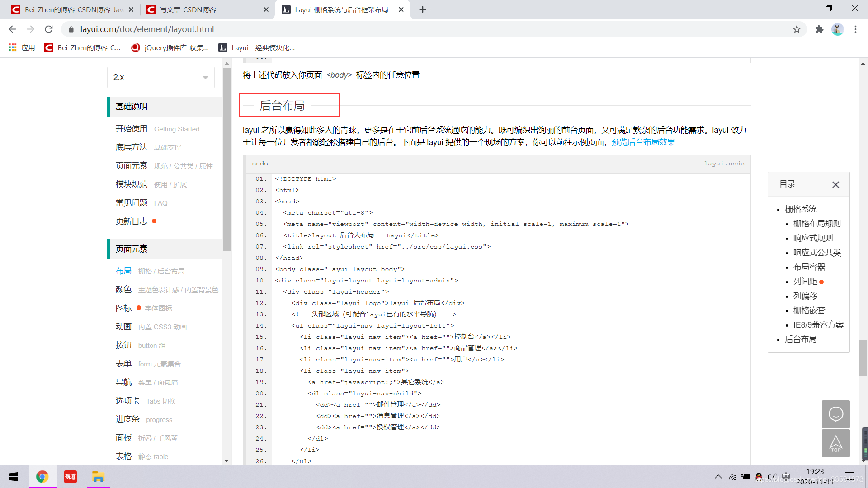Open 按钮 button 组 sidebar item
868x488 pixels.
(x=141, y=345)
